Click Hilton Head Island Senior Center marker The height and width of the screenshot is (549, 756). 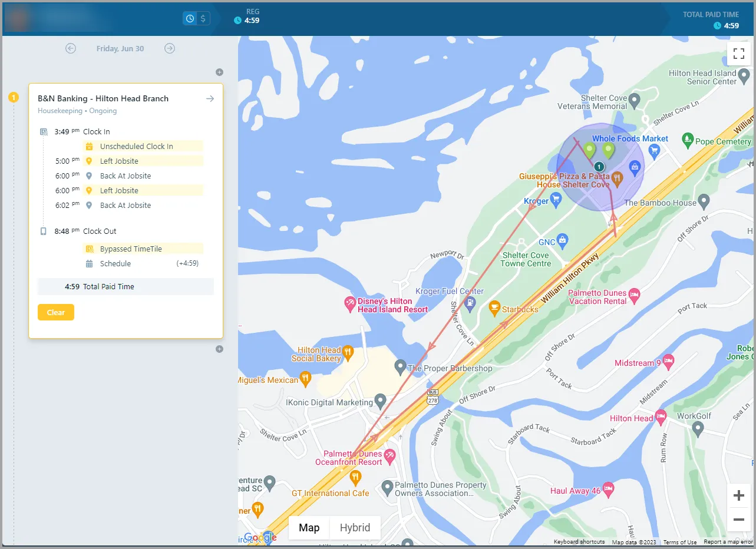click(745, 76)
